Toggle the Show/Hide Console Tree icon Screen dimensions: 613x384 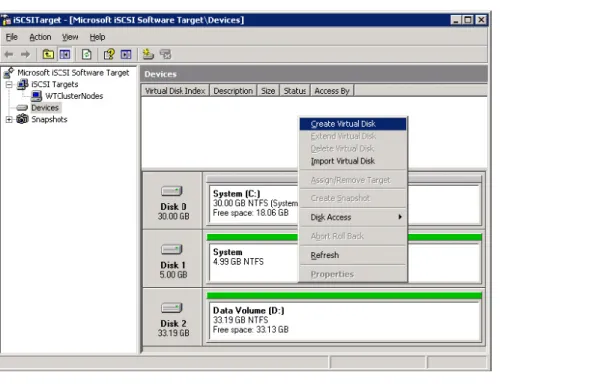click(x=65, y=54)
